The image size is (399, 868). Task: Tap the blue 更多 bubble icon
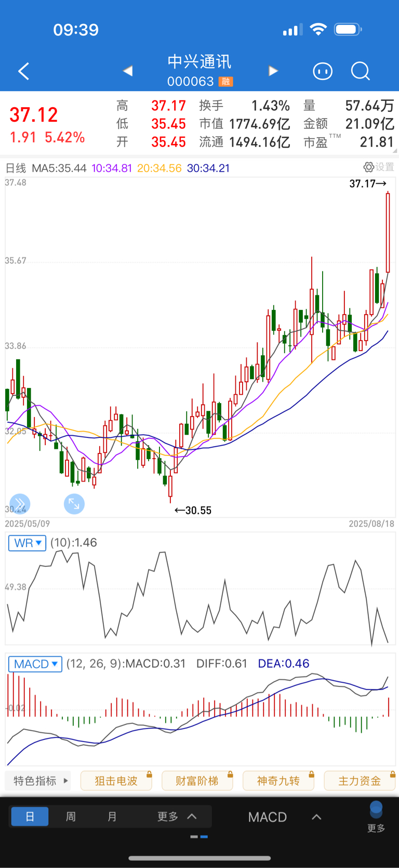pos(376,810)
